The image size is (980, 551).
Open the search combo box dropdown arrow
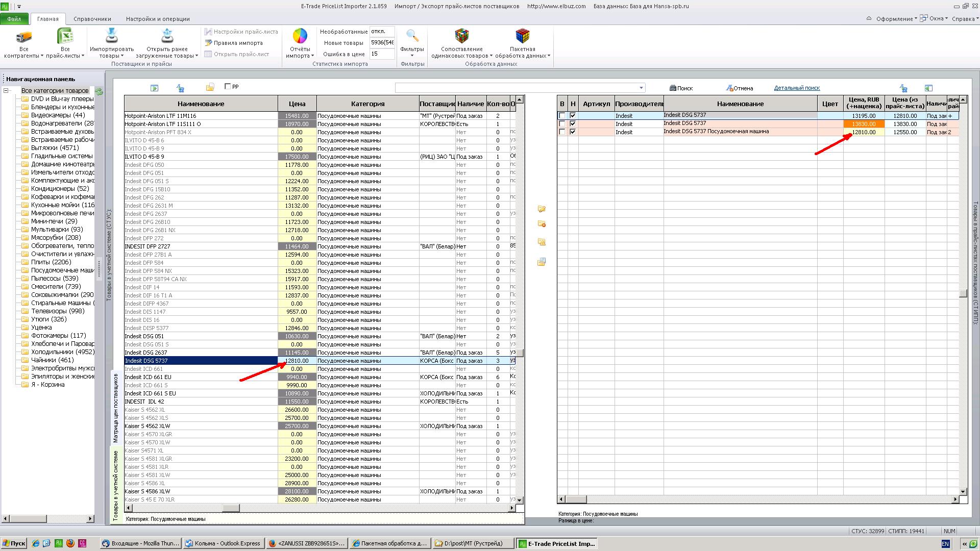pos(642,88)
